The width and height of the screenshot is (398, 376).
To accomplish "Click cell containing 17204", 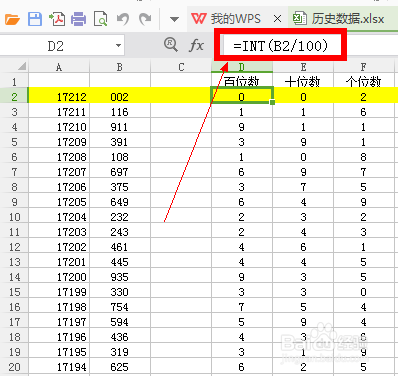I will coord(59,217).
